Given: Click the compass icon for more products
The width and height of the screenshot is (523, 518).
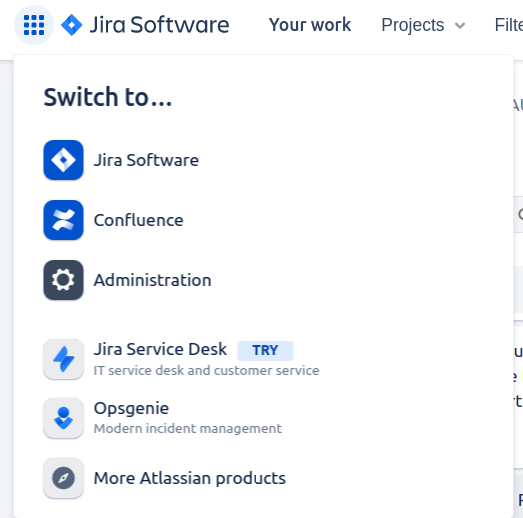Looking at the screenshot, I should tap(63, 478).
